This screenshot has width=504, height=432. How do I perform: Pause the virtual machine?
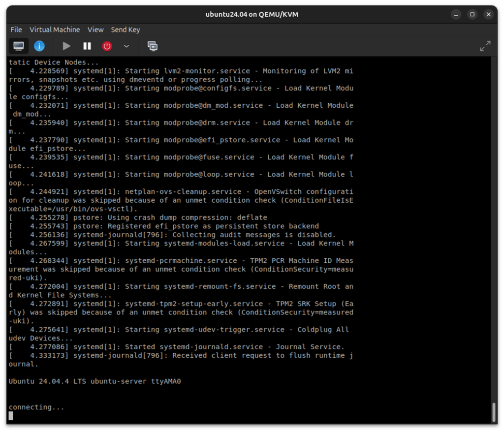[87, 46]
